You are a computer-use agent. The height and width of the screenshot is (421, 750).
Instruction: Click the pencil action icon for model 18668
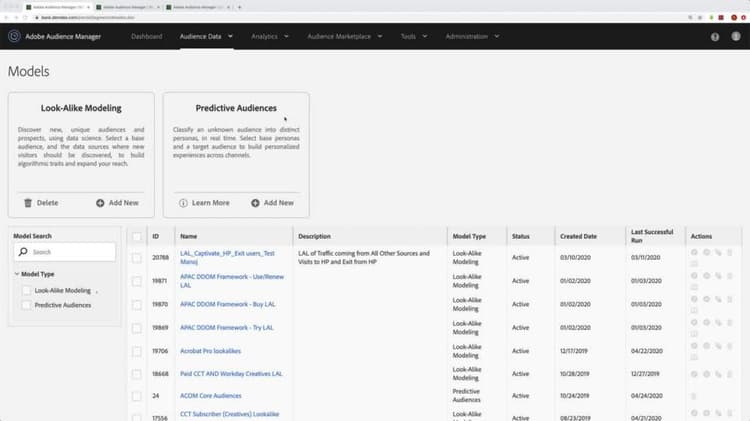click(x=718, y=374)
